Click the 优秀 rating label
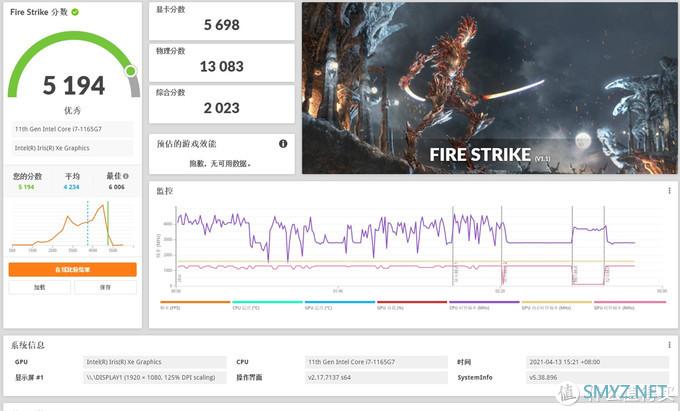Image resolution: width=680 pixels, height=411 pixels. pyautogui.click(x=72, y=111)
